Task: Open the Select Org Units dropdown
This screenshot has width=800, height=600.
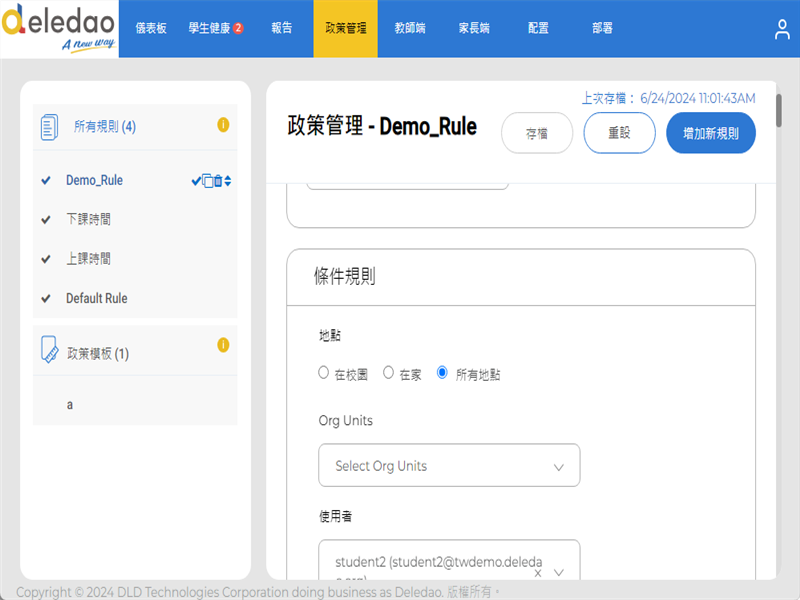Action: tap(449, 466)
